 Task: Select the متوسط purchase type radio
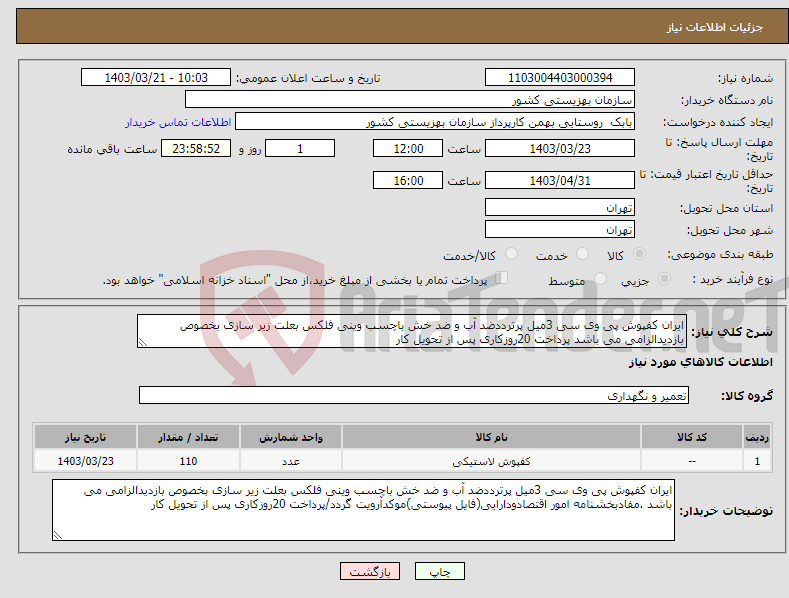coord(600,279)
